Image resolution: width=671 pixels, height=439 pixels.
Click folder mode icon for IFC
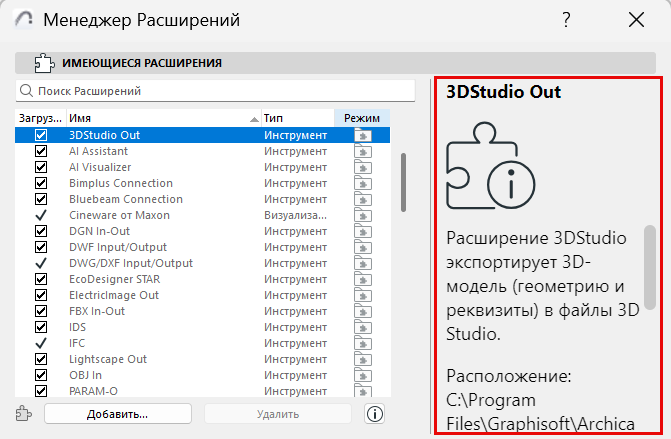363,344
